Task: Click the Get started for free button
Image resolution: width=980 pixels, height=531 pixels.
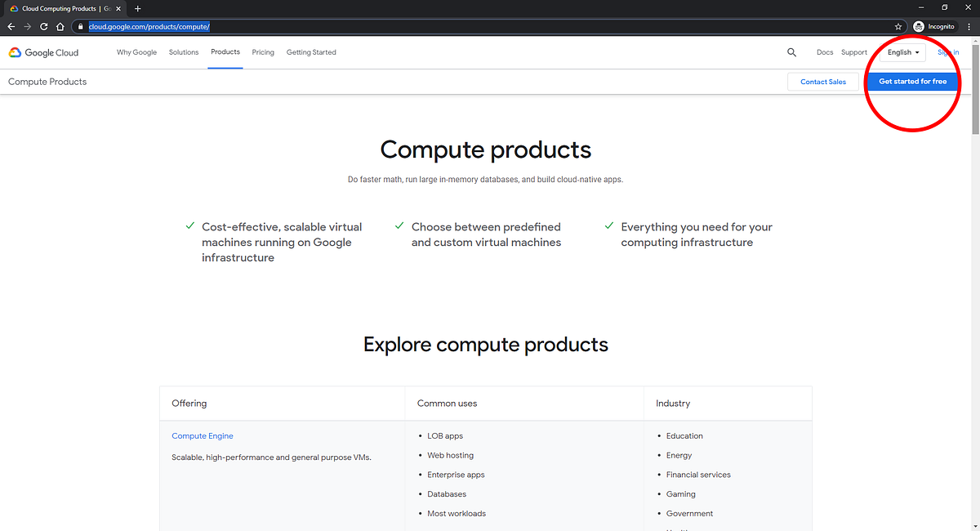Action: coord(912,81)
